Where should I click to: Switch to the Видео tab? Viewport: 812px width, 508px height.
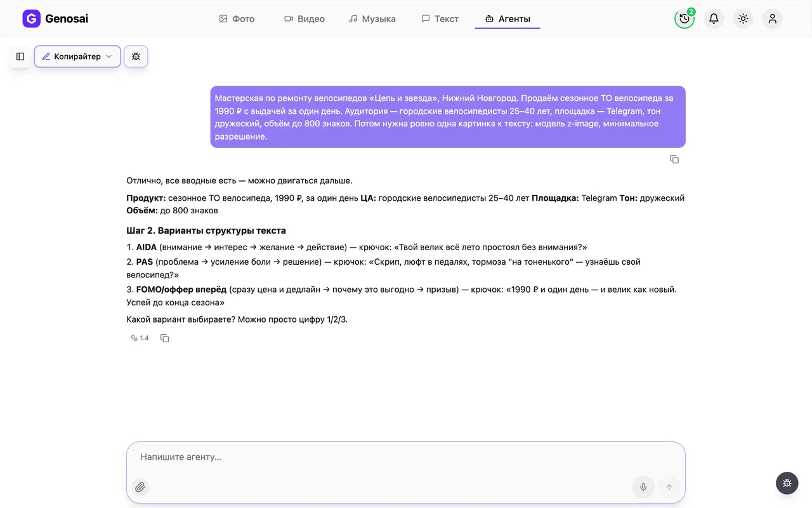click(304, 19)
